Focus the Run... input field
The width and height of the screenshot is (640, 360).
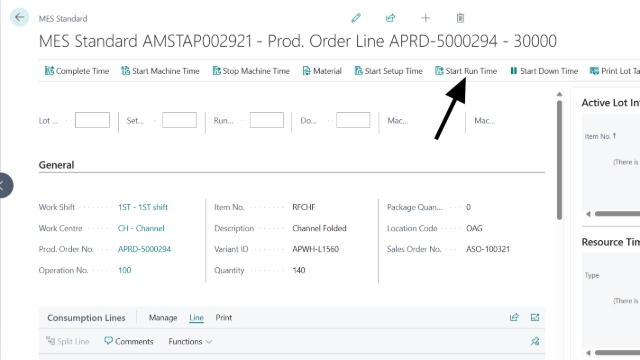coord(267,120)
